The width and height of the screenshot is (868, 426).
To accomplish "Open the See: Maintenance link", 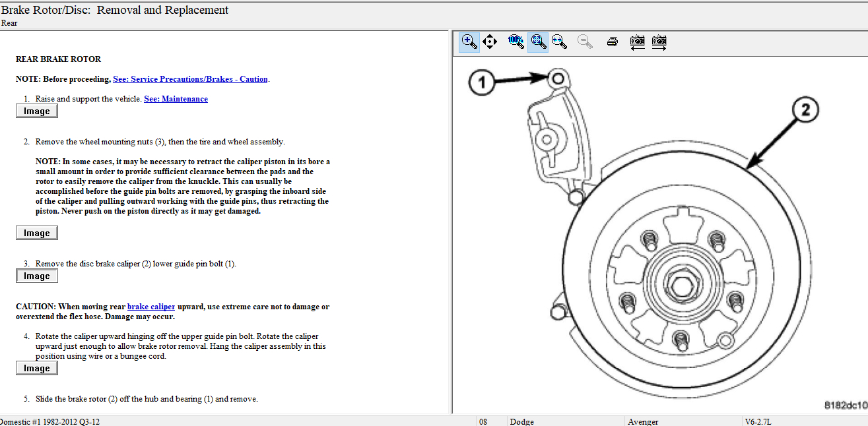I will [176, 99].
